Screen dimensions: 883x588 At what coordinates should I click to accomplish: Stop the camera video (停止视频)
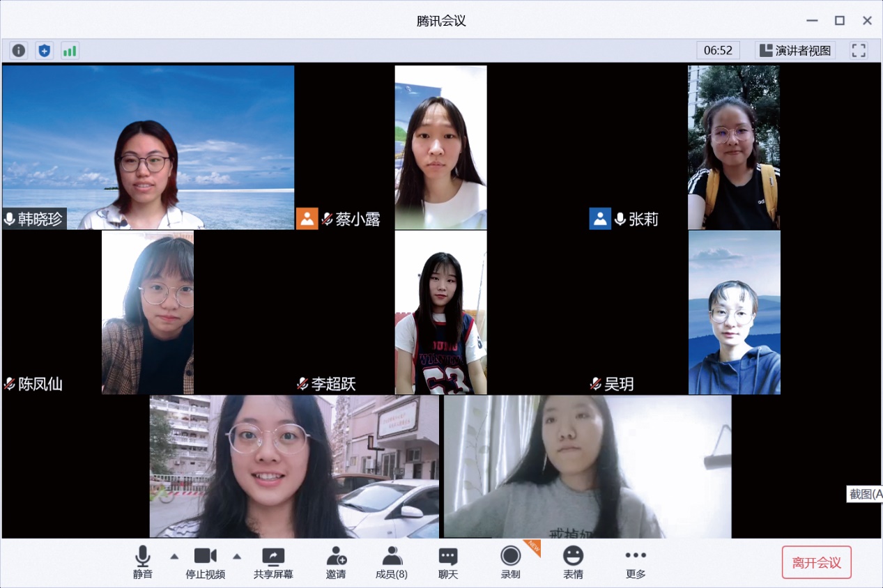(x=205, y=563)
